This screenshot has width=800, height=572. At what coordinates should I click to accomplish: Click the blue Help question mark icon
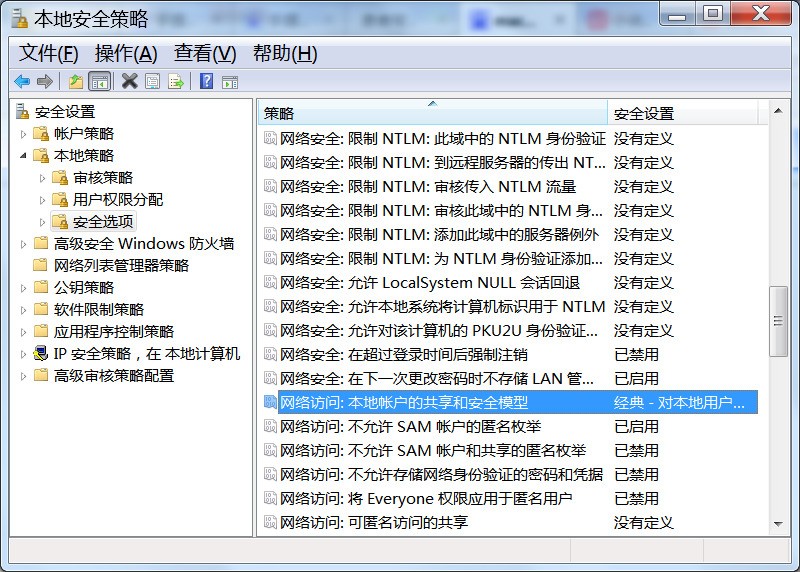[206, 82]
